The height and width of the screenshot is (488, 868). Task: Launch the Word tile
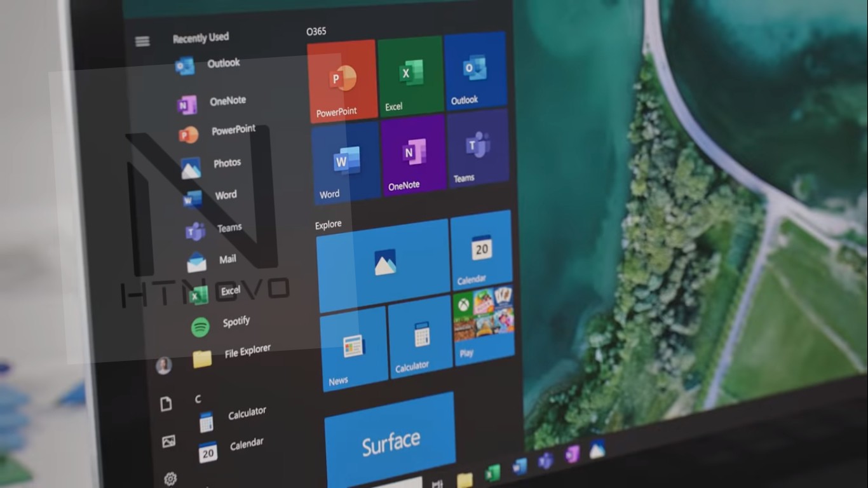(x=346, y=163)
